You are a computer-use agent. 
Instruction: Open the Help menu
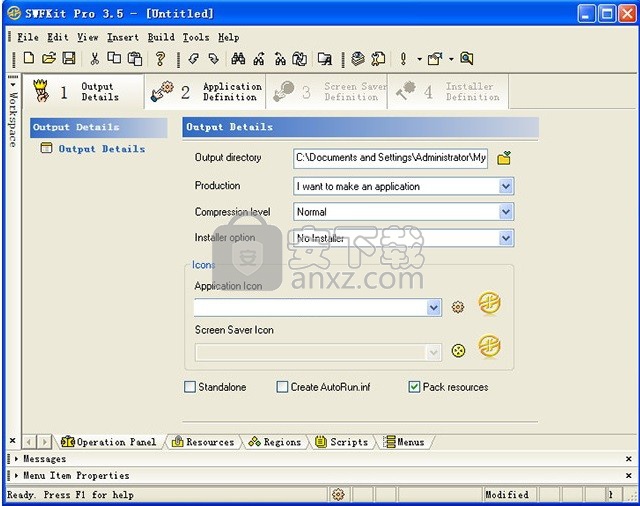pos(229,37)
